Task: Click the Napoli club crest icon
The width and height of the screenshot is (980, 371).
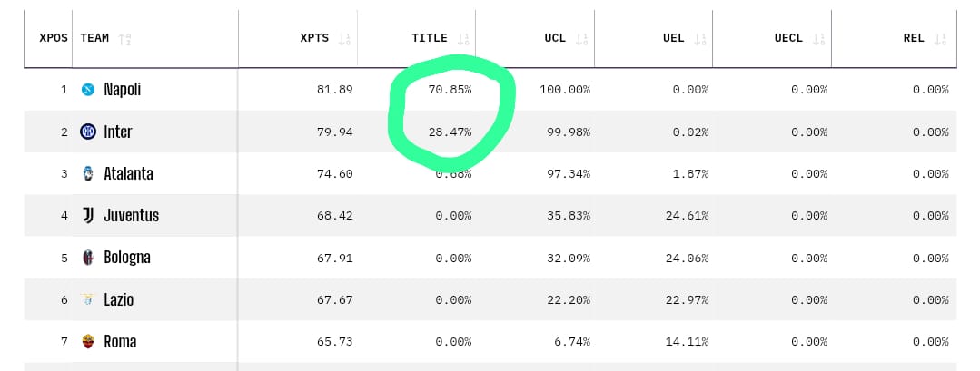Action: coord(88,90)
